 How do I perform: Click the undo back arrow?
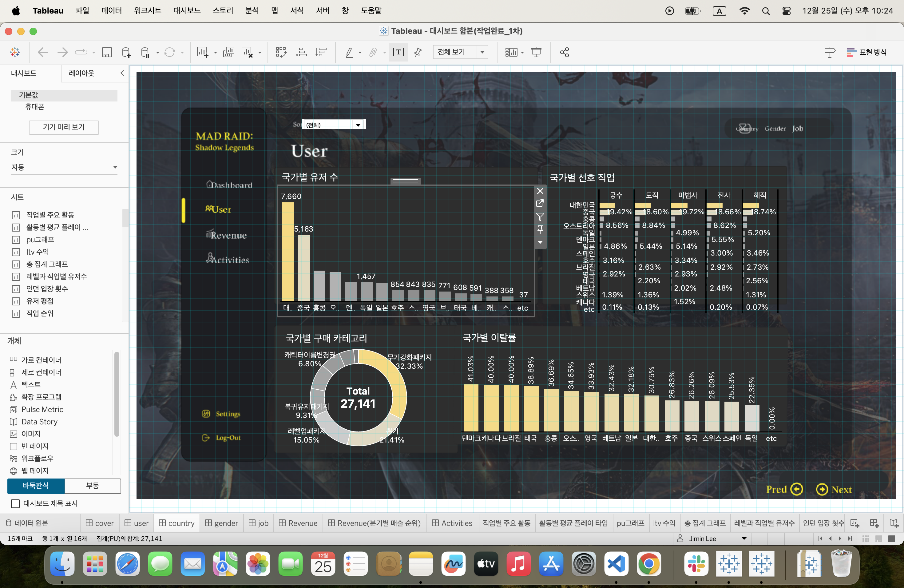43,52
